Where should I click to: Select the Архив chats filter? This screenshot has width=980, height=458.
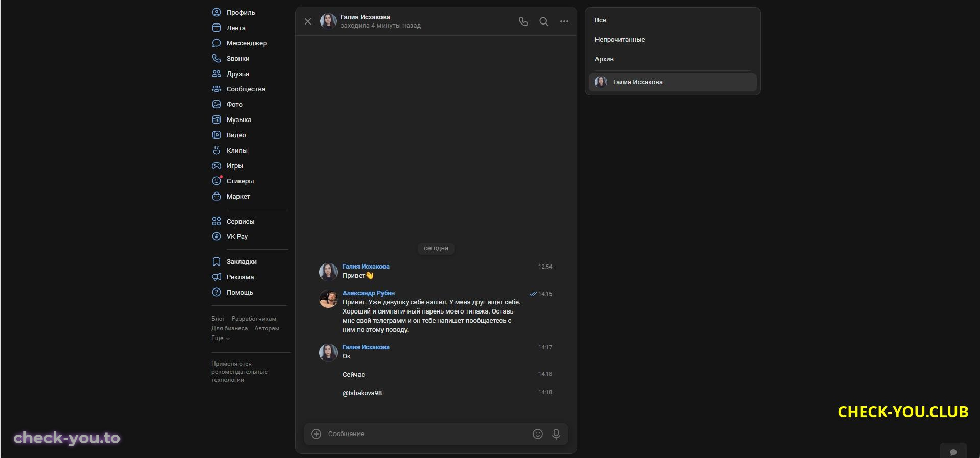604,59
